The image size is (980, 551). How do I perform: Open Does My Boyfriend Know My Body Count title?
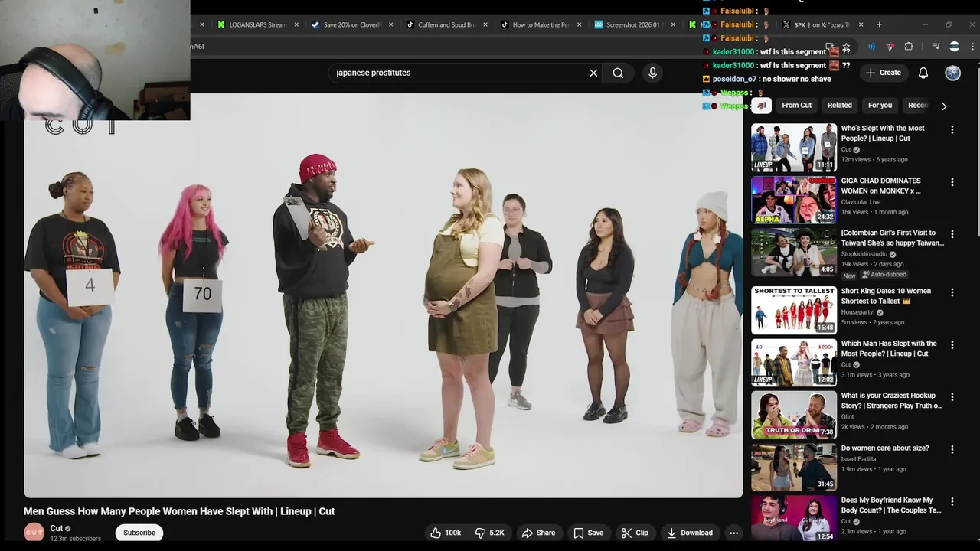pyautogui.click(x=891, y=505)
